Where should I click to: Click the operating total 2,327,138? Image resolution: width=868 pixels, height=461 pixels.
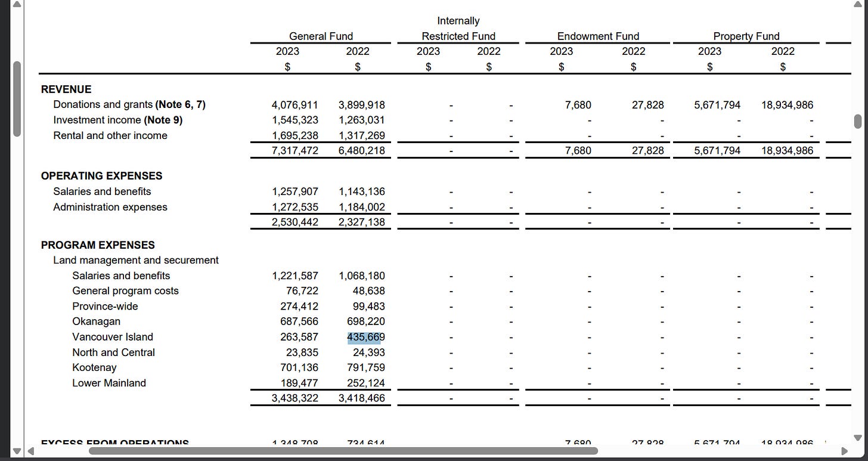pos(361,222)
